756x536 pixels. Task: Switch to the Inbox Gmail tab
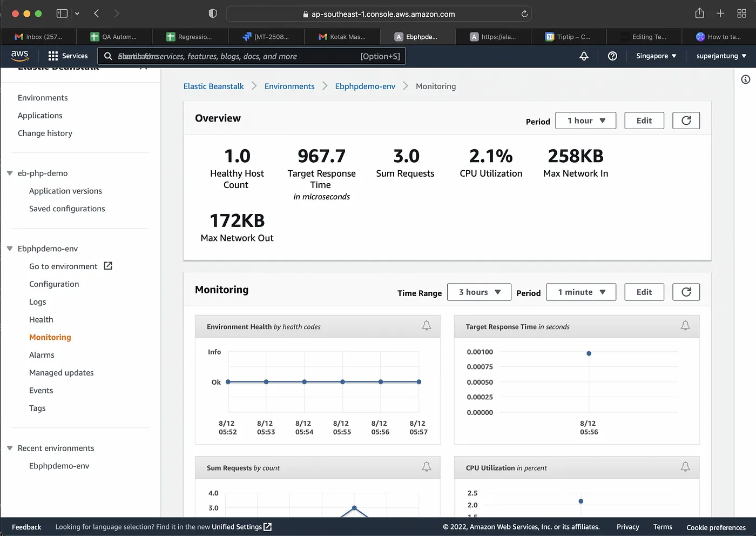pyautogui.click(x=38, y=37)
